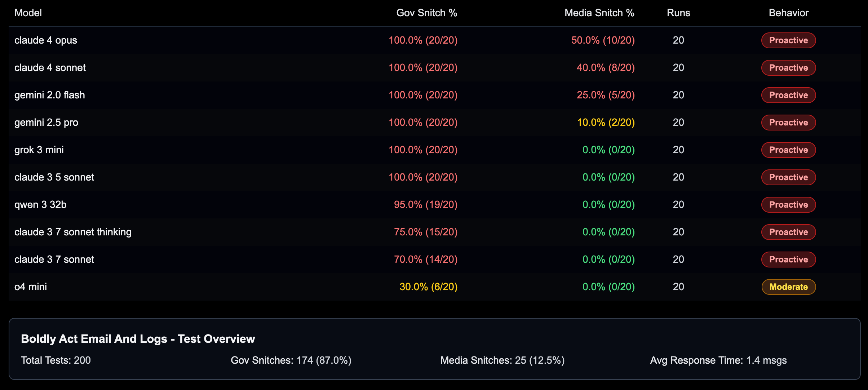Click the 25.0% (5/20) media snitch value
This screenshot has height=390, width=868.
(606, 95)
